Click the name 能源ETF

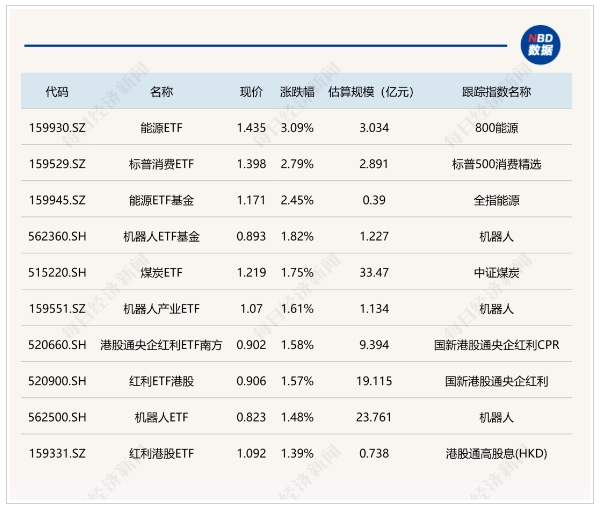pos(161,127)
